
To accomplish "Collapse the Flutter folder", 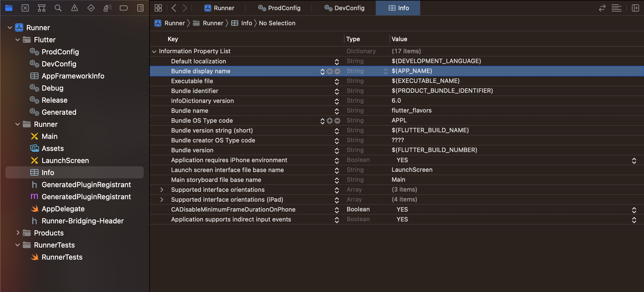I will point(18,40).
